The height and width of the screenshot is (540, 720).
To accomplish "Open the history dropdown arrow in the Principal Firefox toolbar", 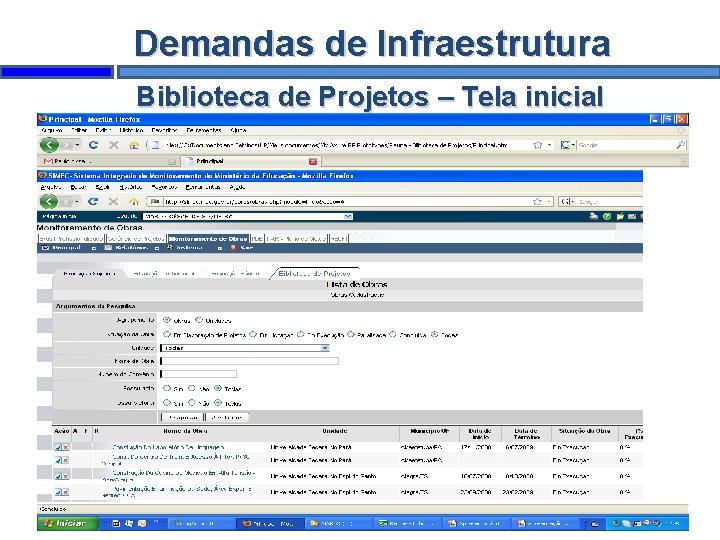I will pos(77,145).
